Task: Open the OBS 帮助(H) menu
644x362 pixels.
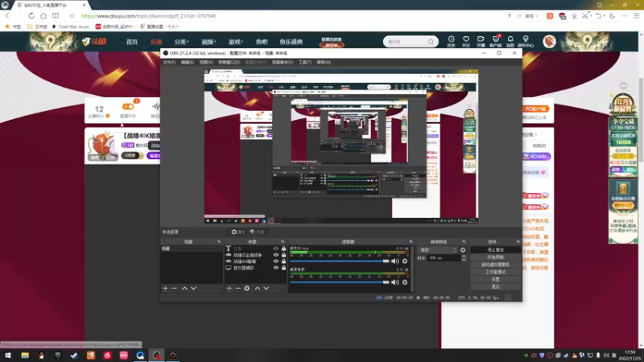Action: coord(324,63)
